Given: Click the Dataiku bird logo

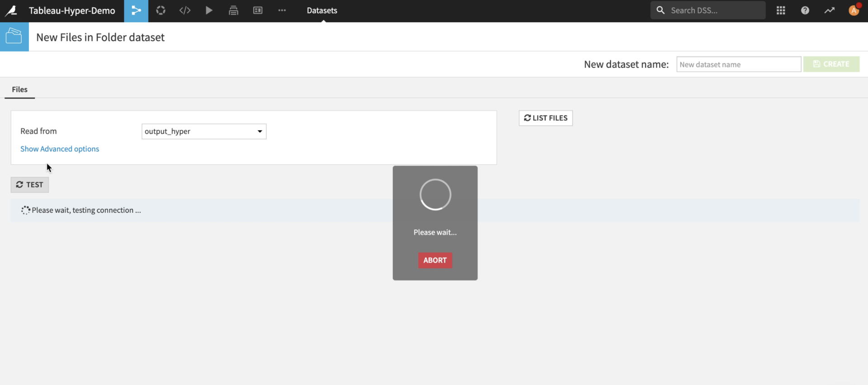Looking at the screenshot, I should [x=11, y=10].
